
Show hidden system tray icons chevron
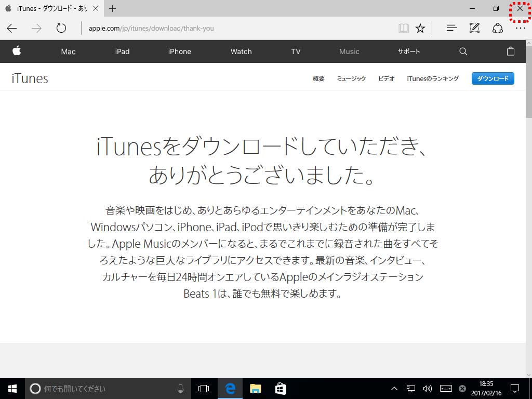[x=394, y=389]
